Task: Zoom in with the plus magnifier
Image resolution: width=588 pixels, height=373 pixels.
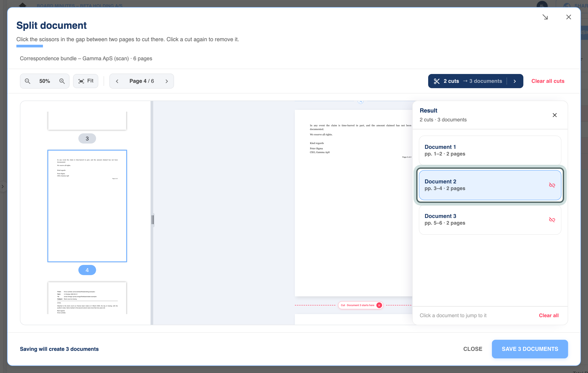Action: [62, 81]
